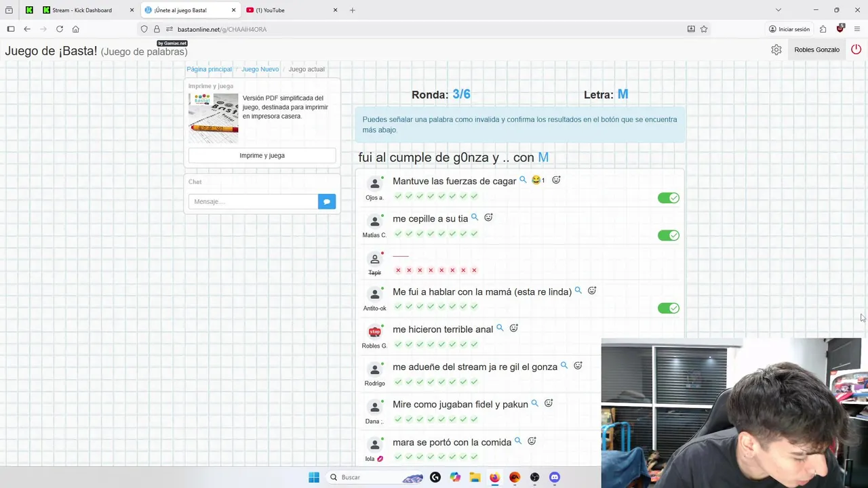
Task: Click the search icon beside 'Mantuve las fuerzas de cagar'
Action: 523,180
